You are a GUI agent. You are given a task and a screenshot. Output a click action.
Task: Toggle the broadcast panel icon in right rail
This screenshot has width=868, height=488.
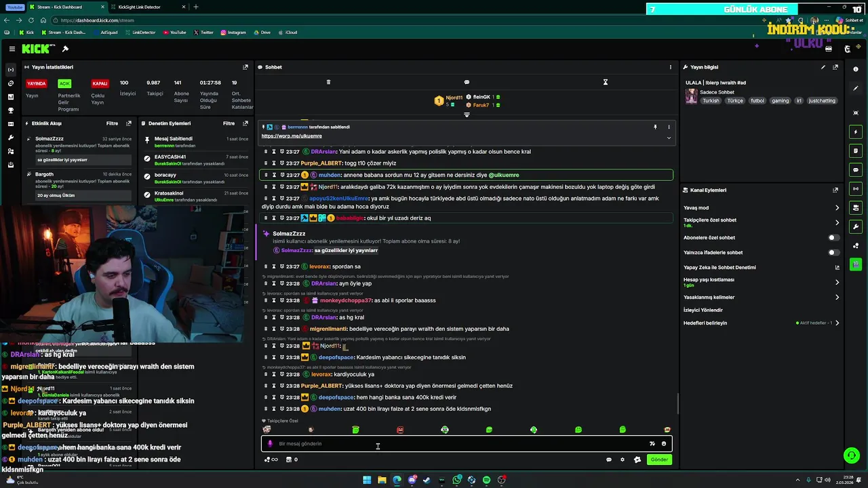pyautogui.click(x=856, y=188)
